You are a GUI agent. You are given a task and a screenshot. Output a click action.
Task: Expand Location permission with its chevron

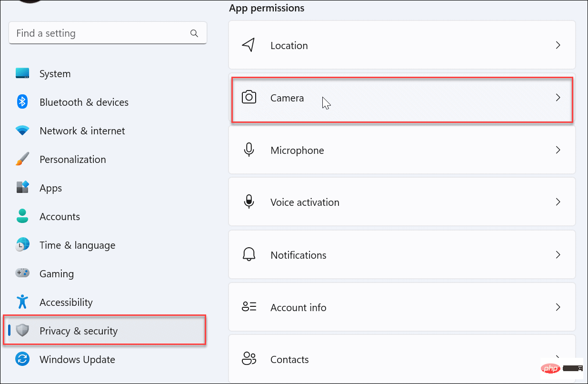[x=558, y=45]
